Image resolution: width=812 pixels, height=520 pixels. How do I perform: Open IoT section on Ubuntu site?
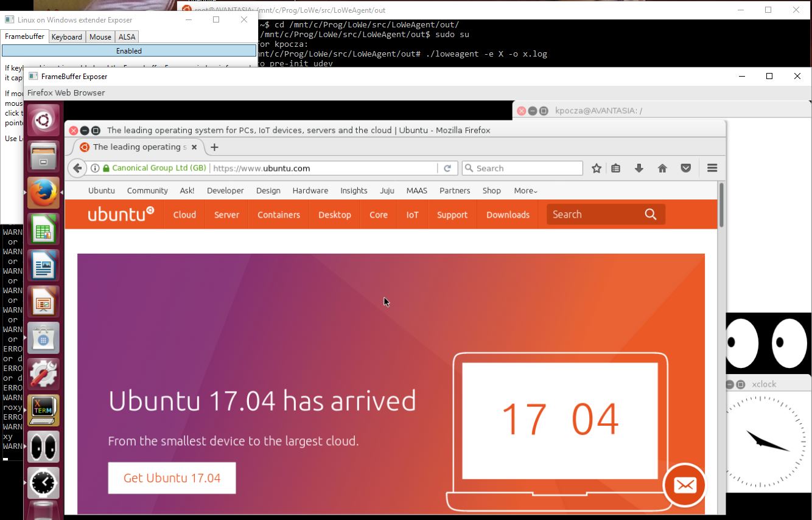[413, 215]
